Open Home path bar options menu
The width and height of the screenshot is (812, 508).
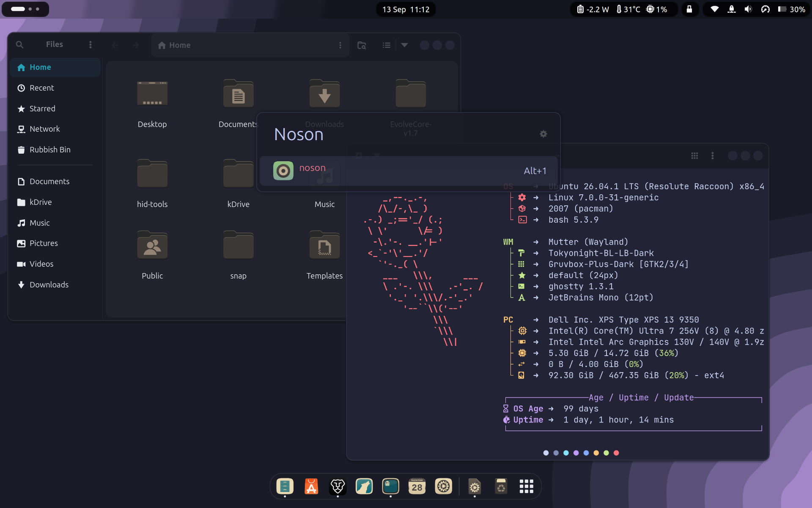tap(340, 45)
